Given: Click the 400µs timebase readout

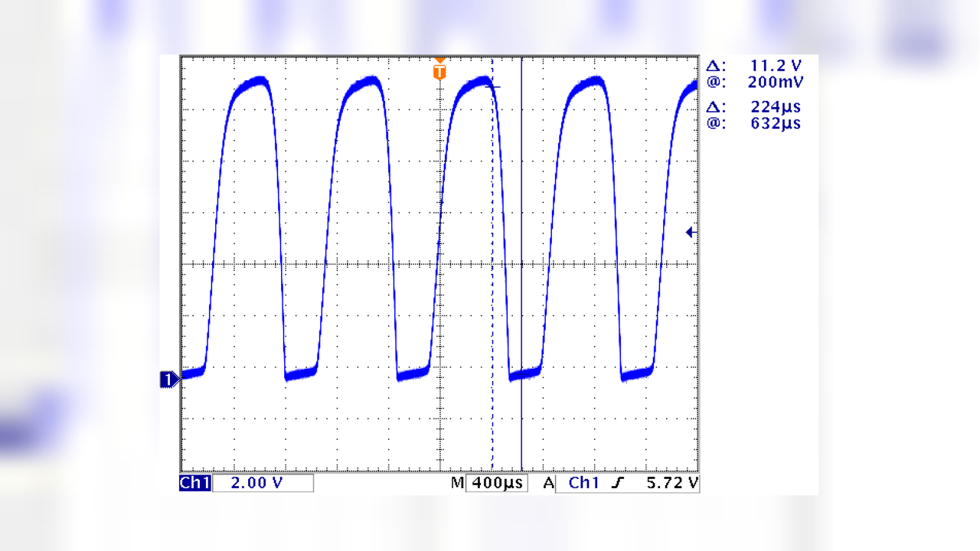Looking at the screenshot, I should (496, 483).
